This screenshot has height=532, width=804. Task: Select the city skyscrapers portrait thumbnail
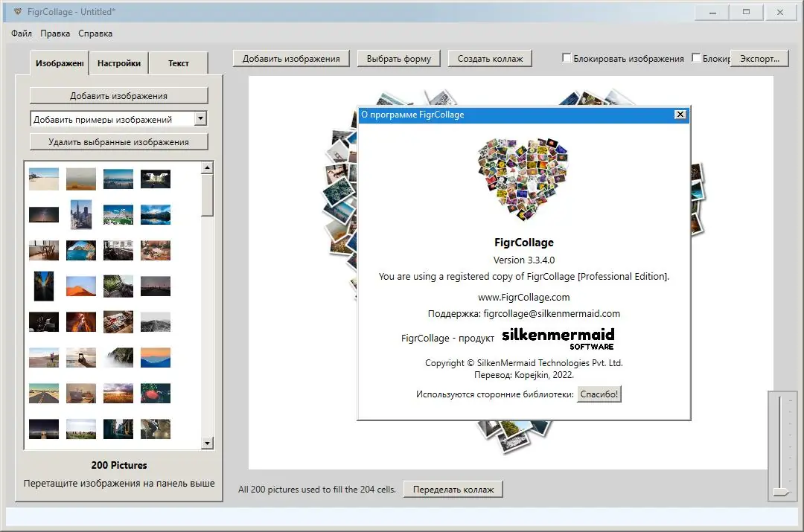pos(81,214)
